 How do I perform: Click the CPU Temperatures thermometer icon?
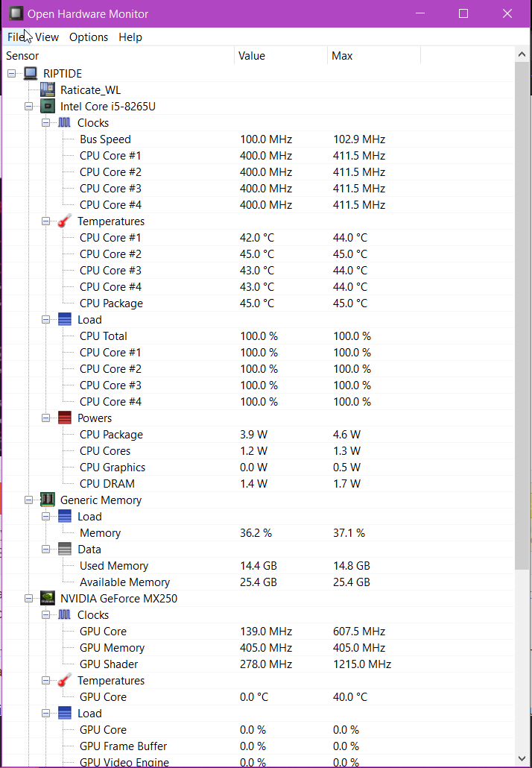pyautogui.click(x=65, y=221)
